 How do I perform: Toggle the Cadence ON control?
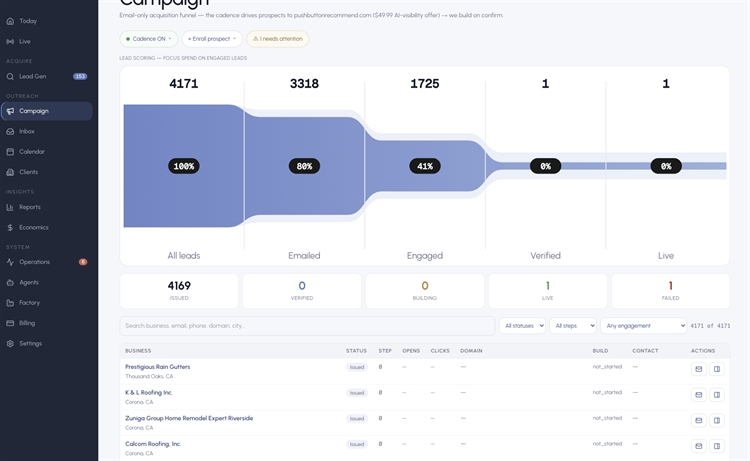(x=149, y=39)
